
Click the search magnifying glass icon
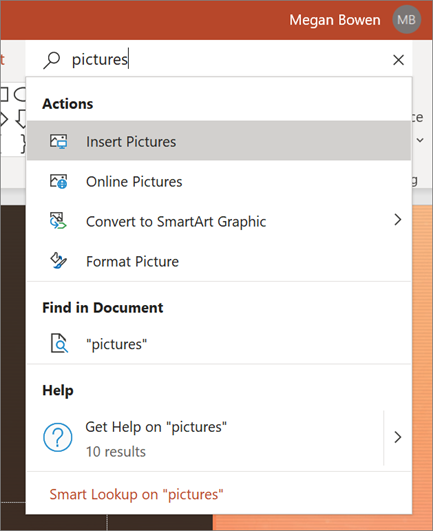click(x=51, y=60)
